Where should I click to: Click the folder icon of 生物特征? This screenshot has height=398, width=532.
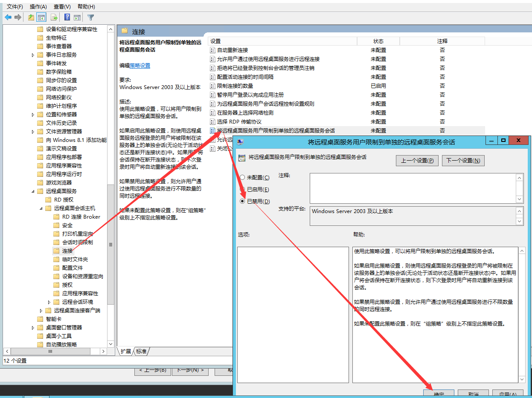click(x=40, y=37)
